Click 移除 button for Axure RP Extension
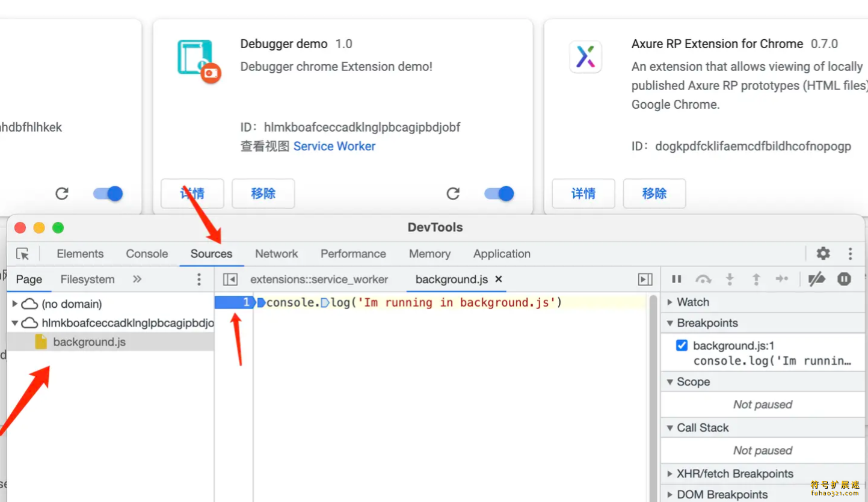Viewport: 868px width, 502px height. tap(654, 194)
